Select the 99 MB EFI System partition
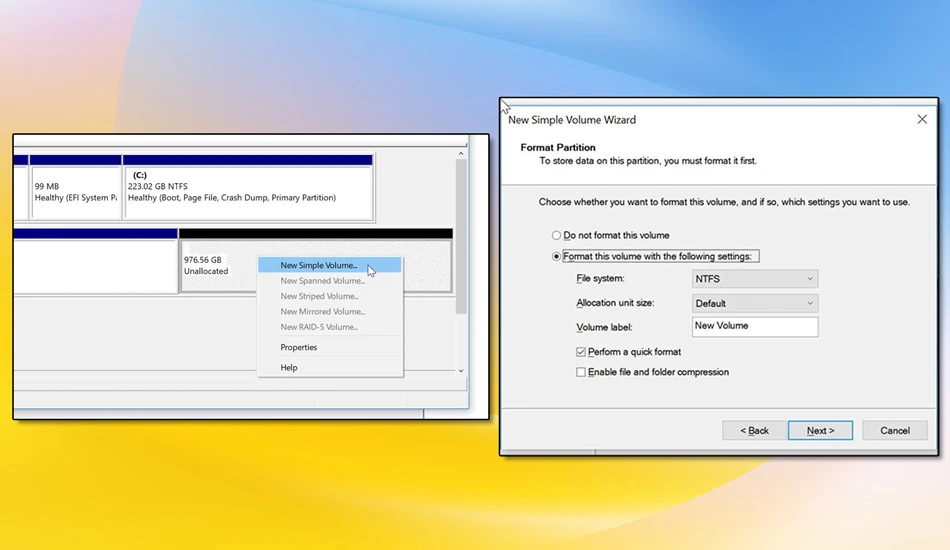 (76, 188)
